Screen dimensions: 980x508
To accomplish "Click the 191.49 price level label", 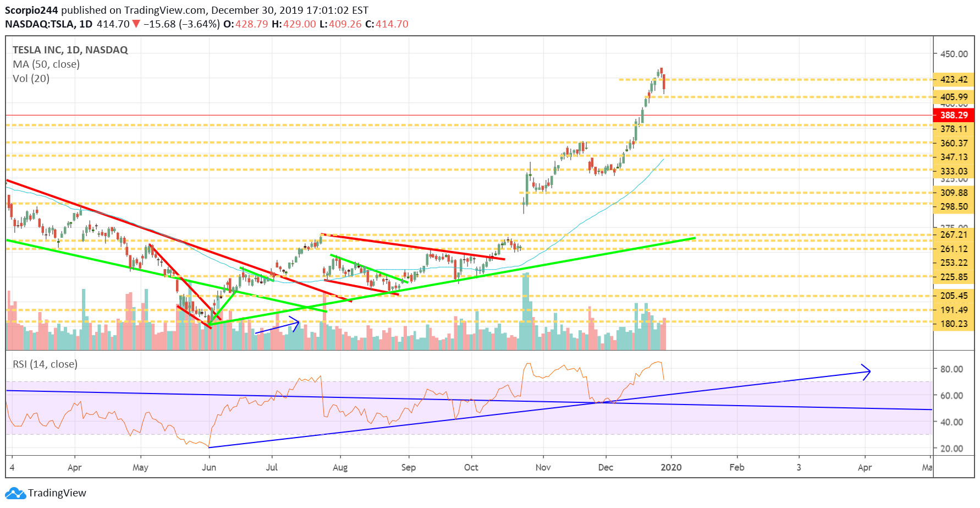I will [x=954, y=310].
